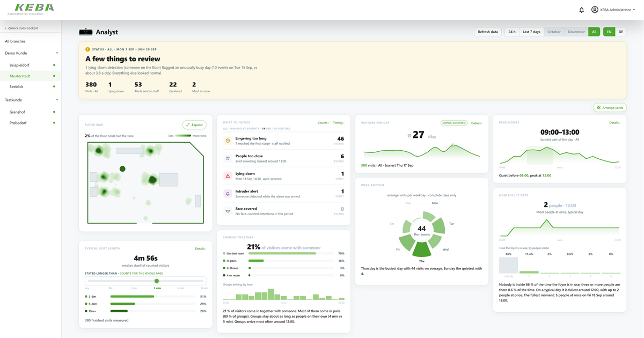644x338 pixels.
Task: Switch language to EN
Action: pyautogui.click(x=609, y=32)
